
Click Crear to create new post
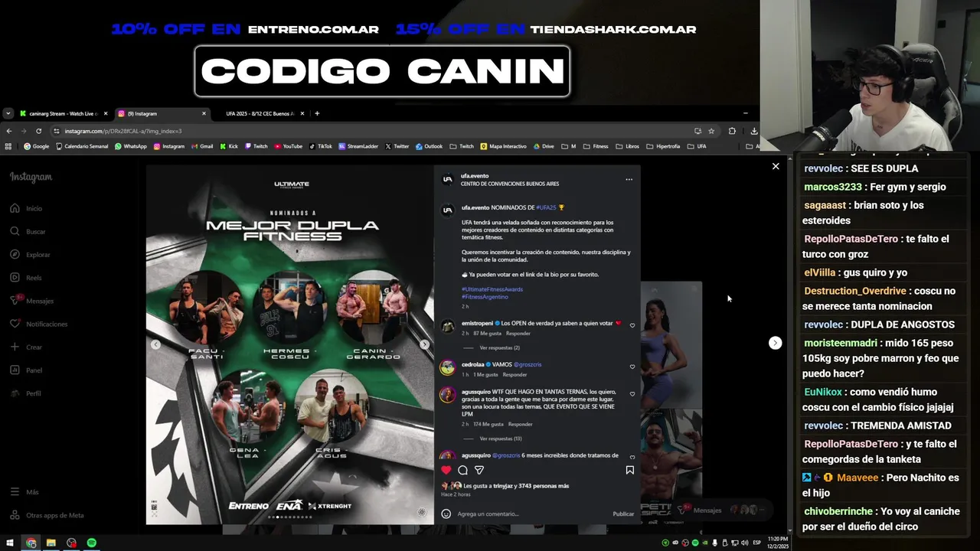[26, 347]
